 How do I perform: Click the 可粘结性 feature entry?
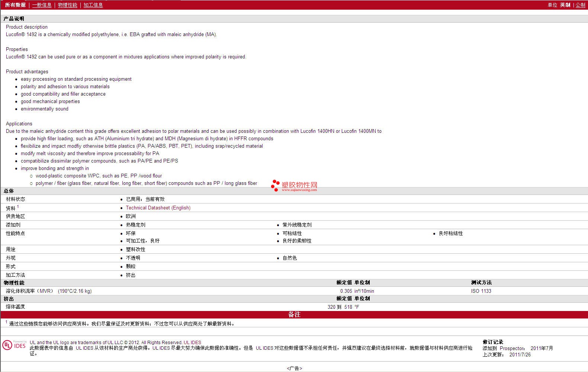pos(292,233)
